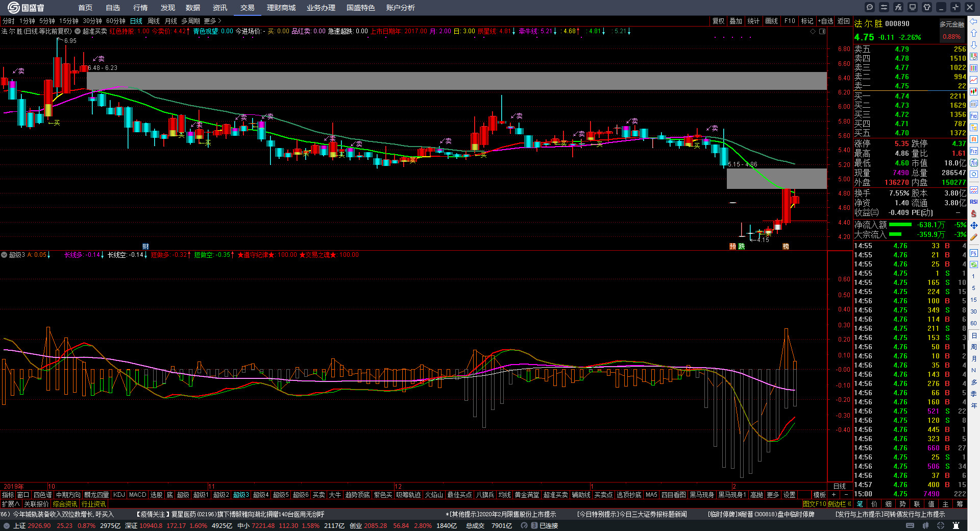This screenshot has height=531, width=980.
Task: Click the keyboard icon in status bar
Action: (x=910, y=525)
